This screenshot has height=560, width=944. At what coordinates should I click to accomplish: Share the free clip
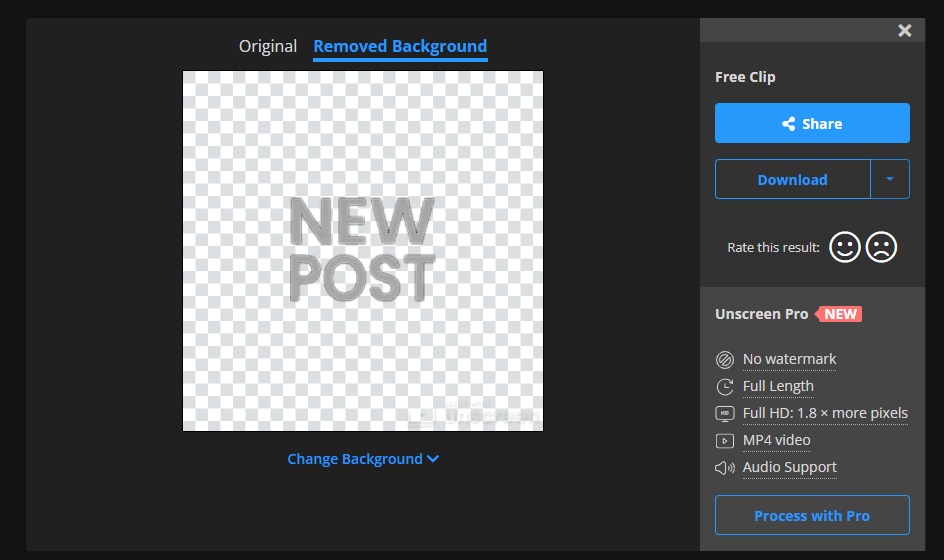[x=812, y=123]
